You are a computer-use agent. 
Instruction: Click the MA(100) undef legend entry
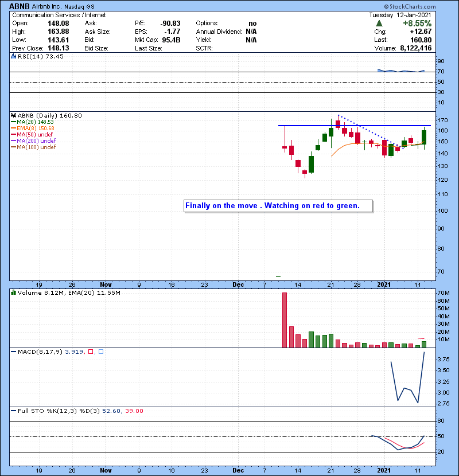[x=33, y=147]
